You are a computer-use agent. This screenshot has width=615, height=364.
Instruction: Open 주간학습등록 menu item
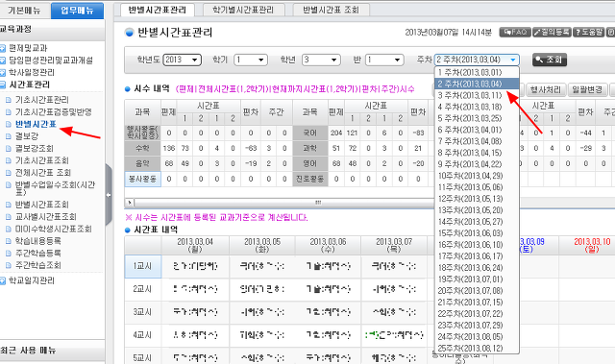click(x=38, y=254)
